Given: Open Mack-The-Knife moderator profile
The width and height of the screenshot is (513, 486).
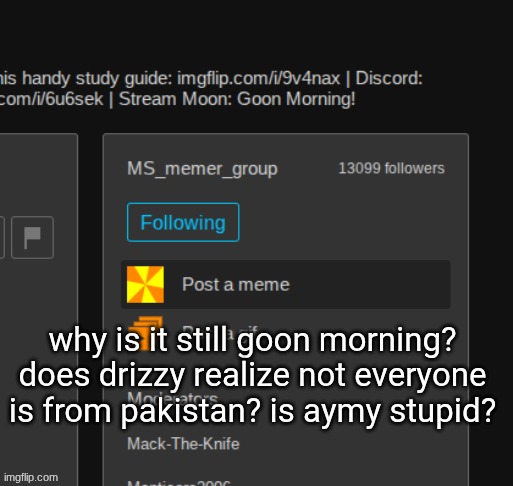Looking at the screenshot, I should (183, 444).
